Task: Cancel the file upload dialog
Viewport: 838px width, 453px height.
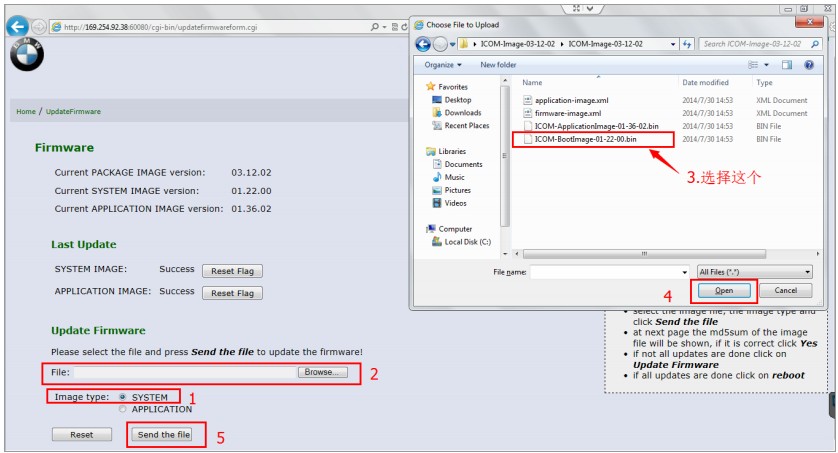Action: coord(786,290)
